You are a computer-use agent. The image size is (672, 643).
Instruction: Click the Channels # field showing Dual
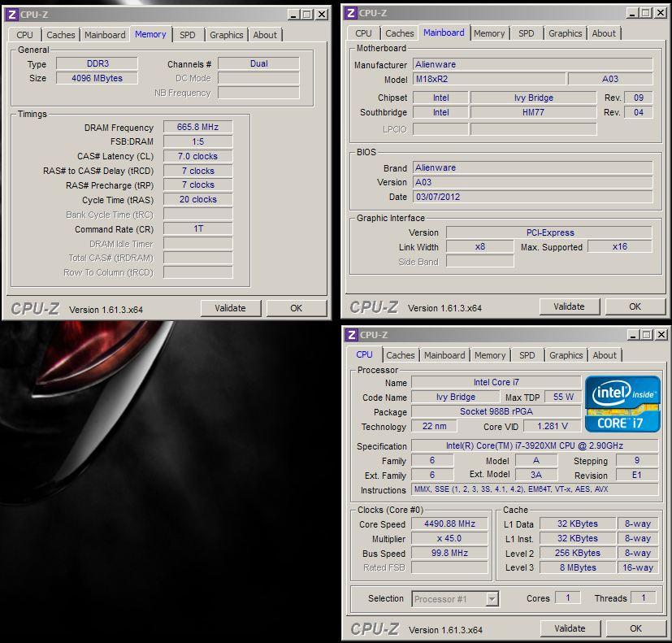point(259,63)
